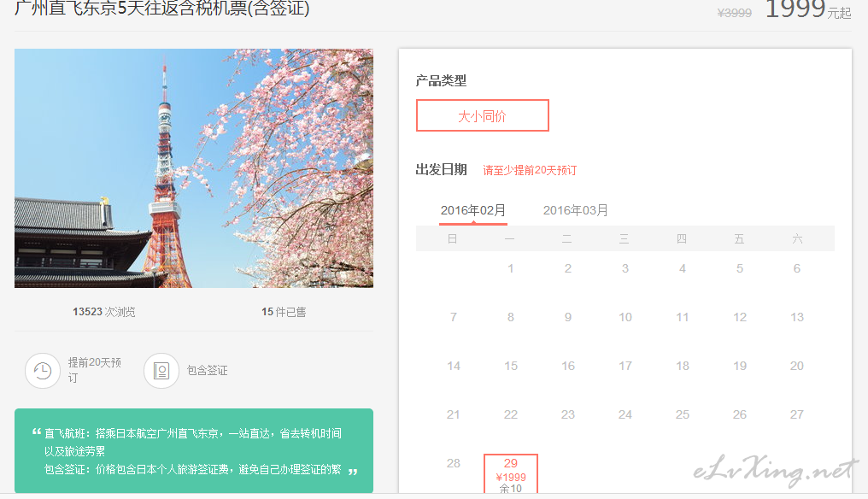Click the 15 件已售 sold count

pyautogui.click(x=284, y=312)
